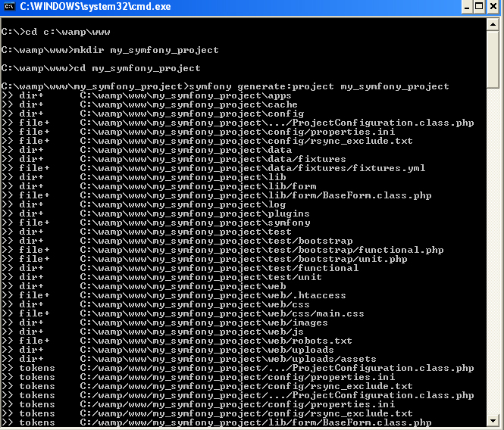
Task: Click the dir+ line ending in \test
Action: click(x=146, y=232)
